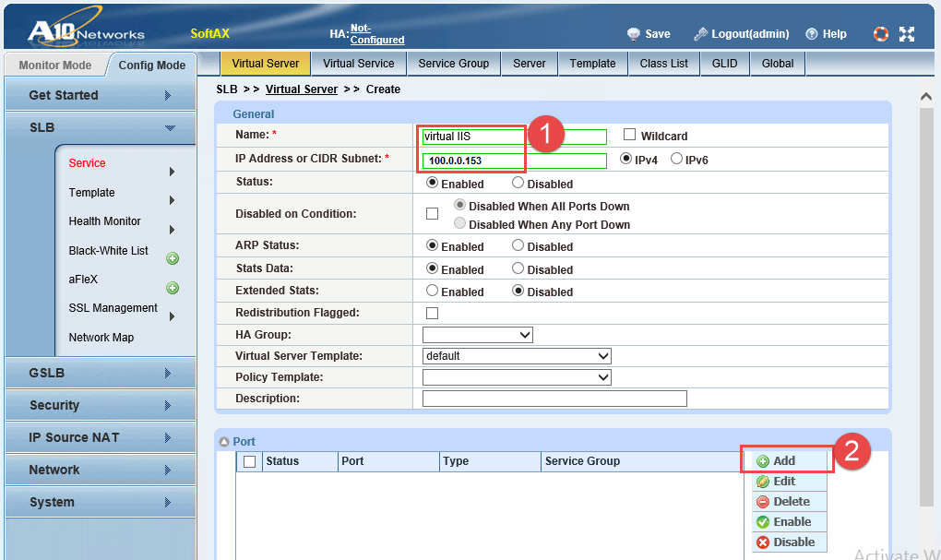941x560 pixels.
Task: Open Network Map in sidebar
Action: [101, 338]
